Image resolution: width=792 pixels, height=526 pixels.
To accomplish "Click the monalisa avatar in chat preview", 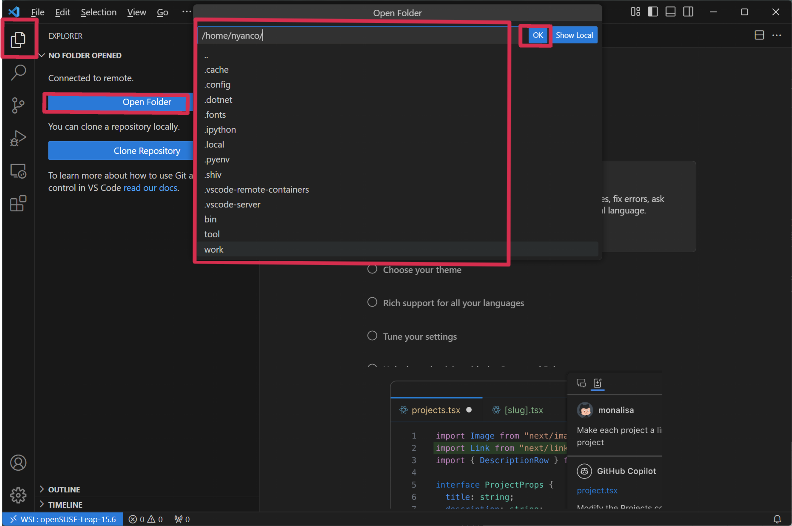I will tap(585, 410).
